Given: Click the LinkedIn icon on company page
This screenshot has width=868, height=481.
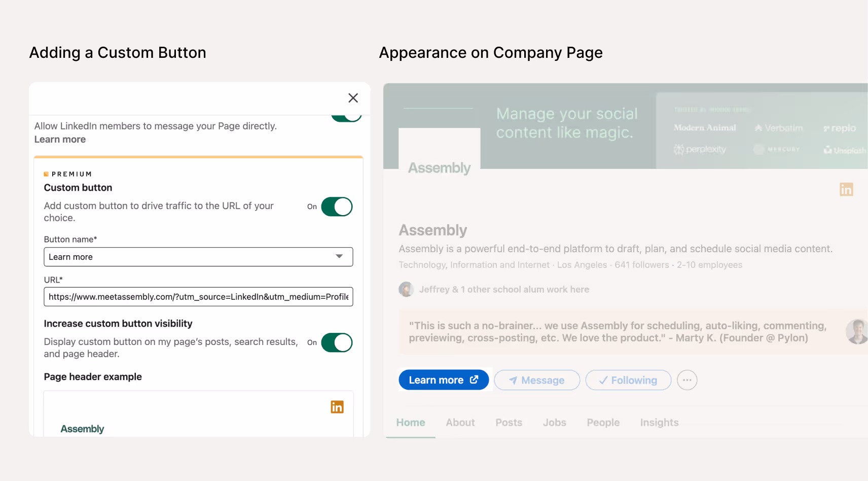Looking at the screenshot, I should click(x=846, y=189).
